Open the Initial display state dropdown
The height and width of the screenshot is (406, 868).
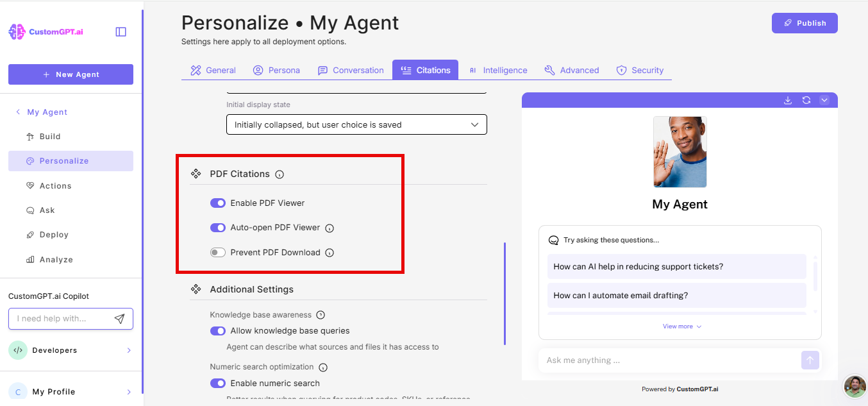click(356, 124)
